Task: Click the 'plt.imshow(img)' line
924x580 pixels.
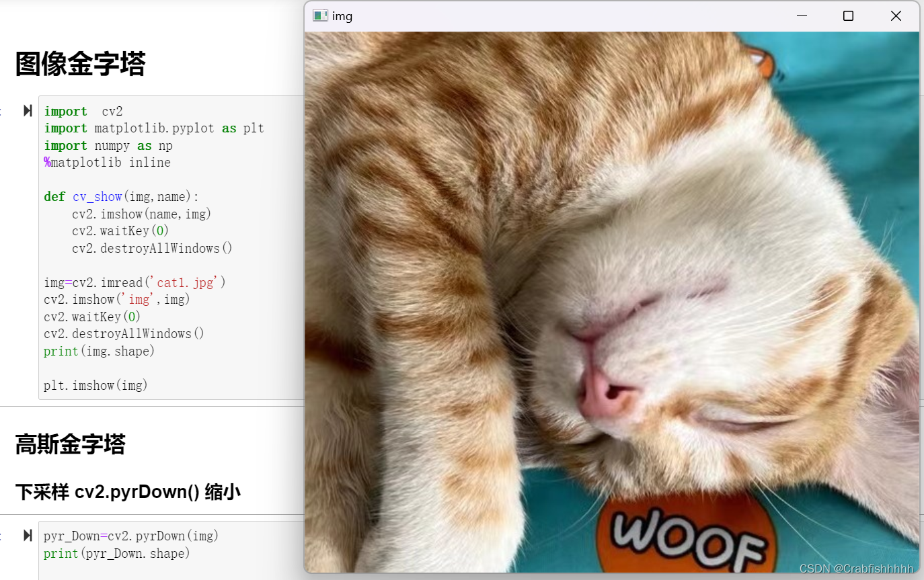Action: coord(95,385)
